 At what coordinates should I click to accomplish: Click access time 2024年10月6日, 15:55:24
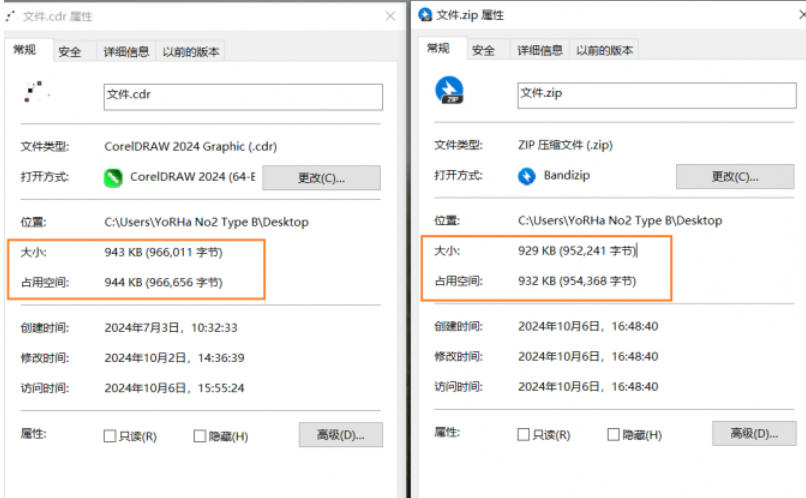(174, 388)
